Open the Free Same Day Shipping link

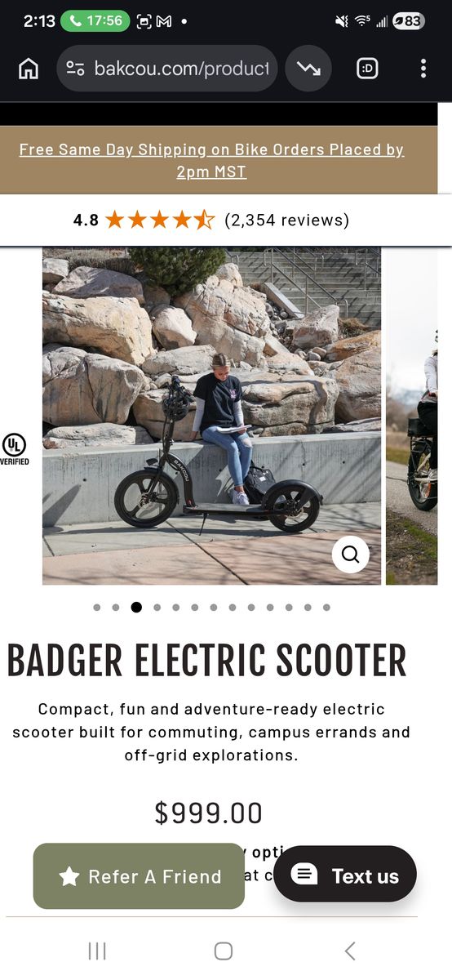coord(211,160)
